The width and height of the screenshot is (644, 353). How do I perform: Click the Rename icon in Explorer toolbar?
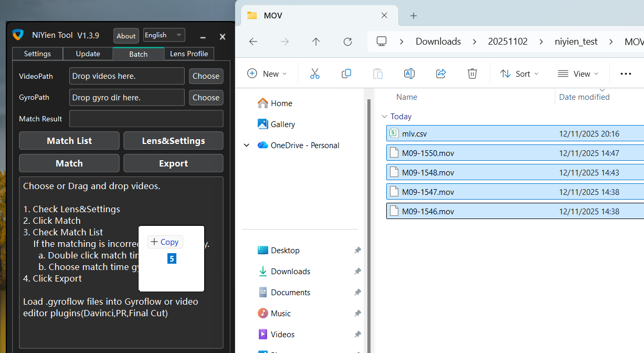[x=409, y=74]
